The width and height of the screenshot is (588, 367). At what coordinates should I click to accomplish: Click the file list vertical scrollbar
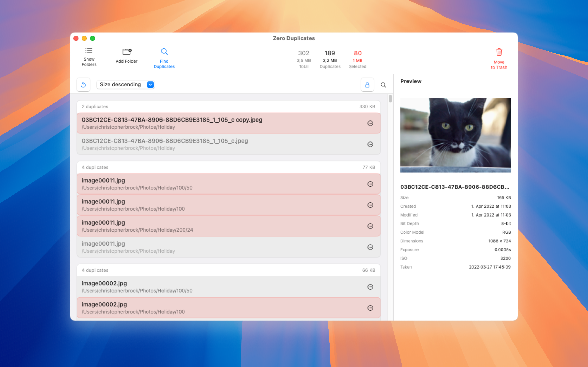(390, 99)
